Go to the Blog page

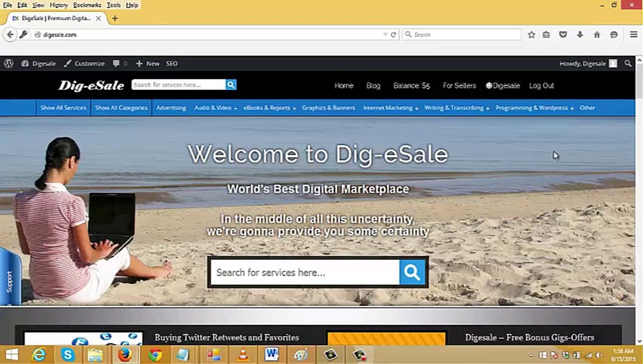pos(373,85)
